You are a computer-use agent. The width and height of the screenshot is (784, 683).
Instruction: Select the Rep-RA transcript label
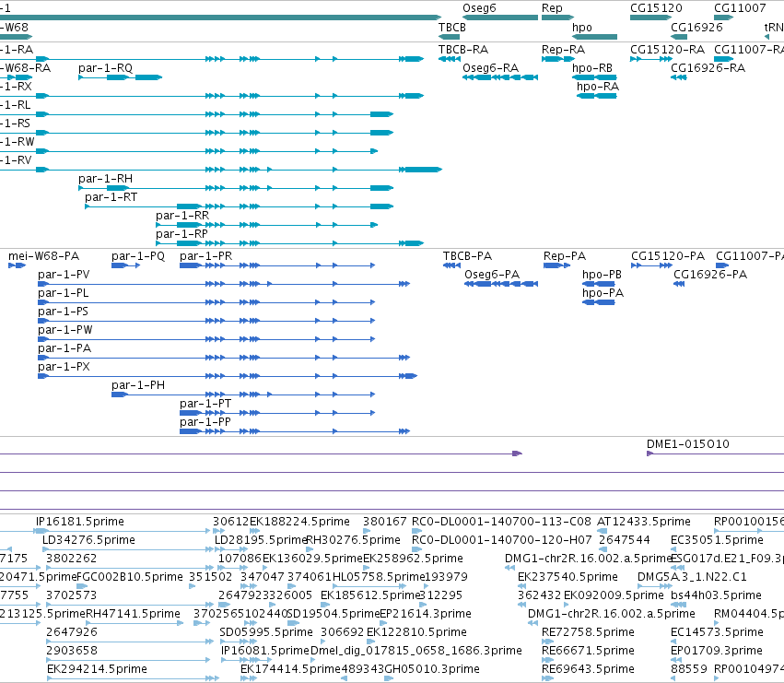tap(563, 50)
